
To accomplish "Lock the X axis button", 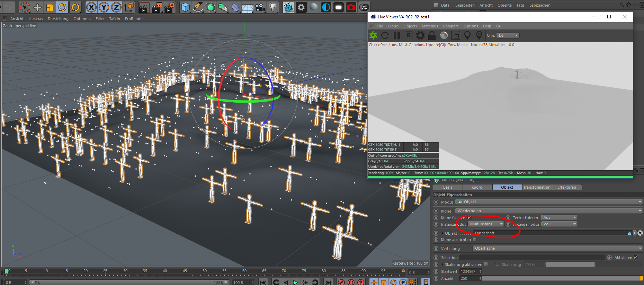I will click(91, 7).
